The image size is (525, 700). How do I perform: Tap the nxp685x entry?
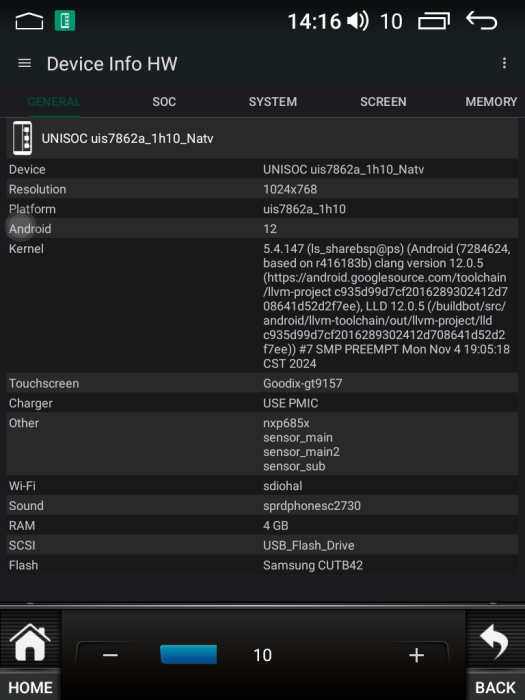point(286,423)
